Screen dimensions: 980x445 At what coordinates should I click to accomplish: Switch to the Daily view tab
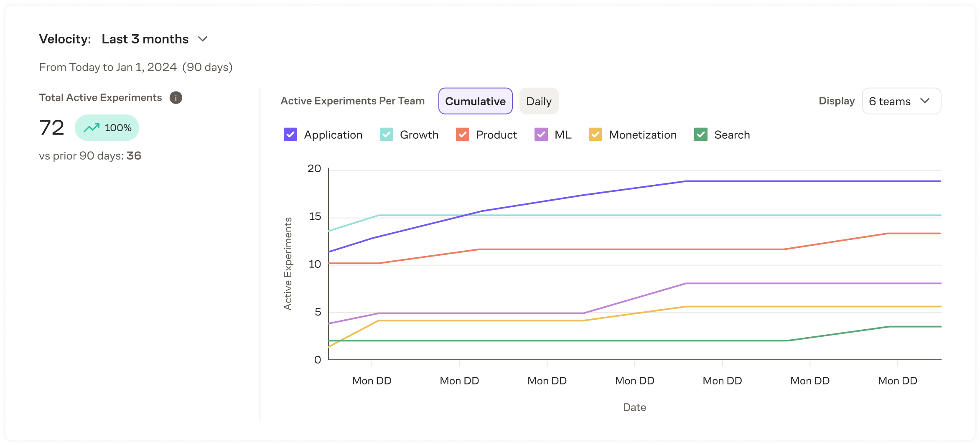pos(539,101)
